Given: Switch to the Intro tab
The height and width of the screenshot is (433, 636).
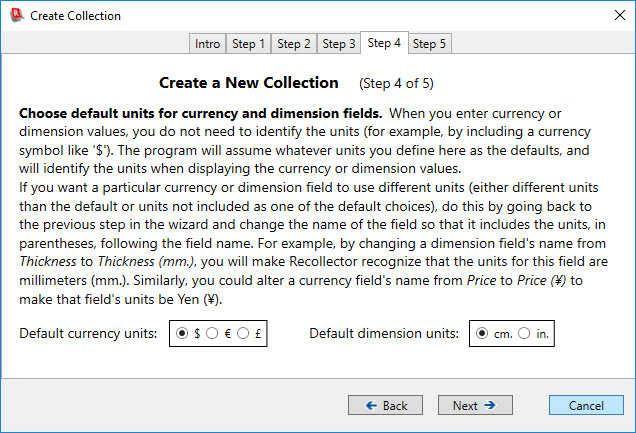Looking at the screenshot, I should [208, 44].
